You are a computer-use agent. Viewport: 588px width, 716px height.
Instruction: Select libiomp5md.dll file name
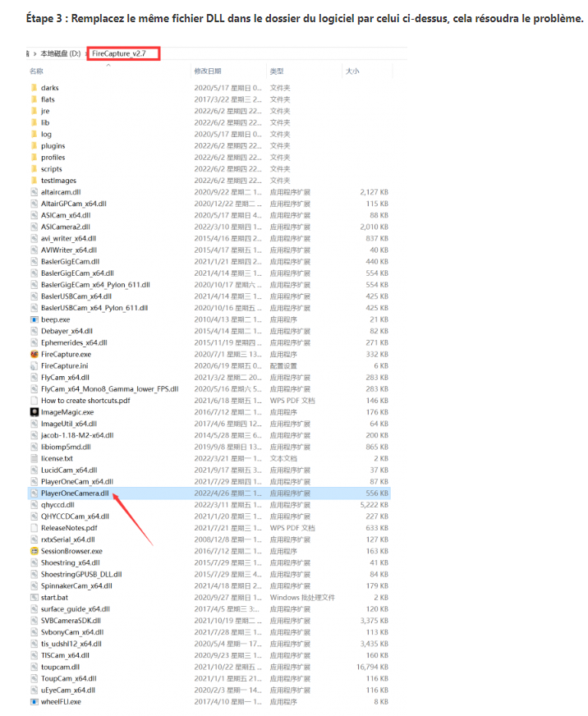point(66,447)
